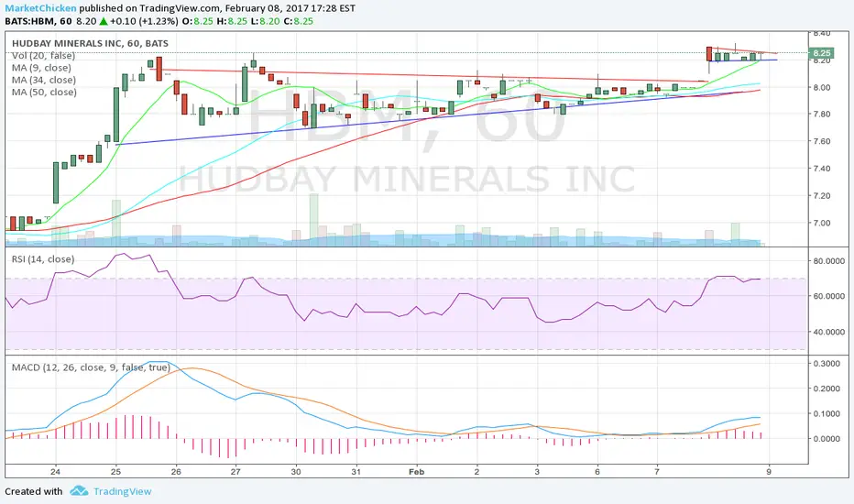Select the BATS:HBM, 60 symbol text
This screenshot has height=504, width=854.
click(38, 21)
